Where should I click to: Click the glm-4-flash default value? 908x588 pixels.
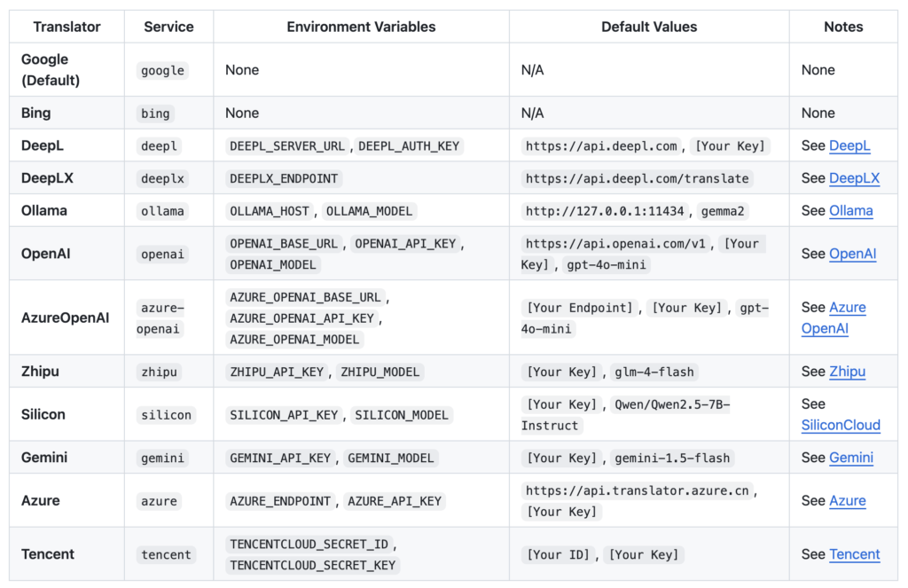657,372
